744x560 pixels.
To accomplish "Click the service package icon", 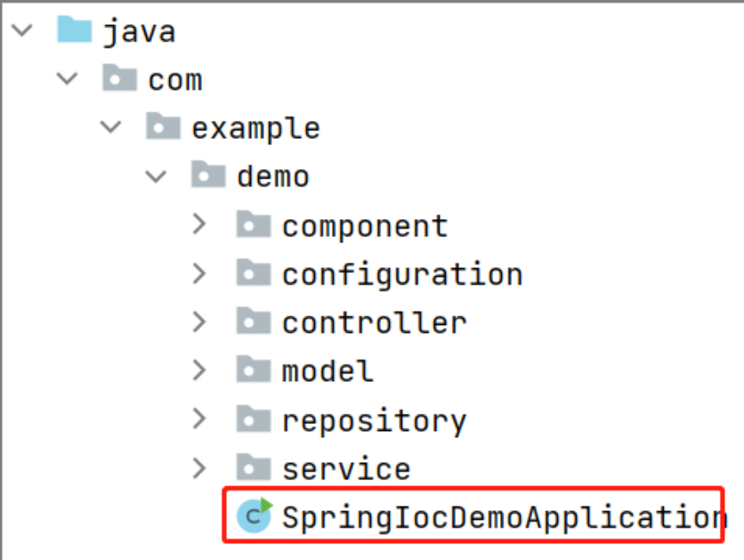I will pos(253,467).
